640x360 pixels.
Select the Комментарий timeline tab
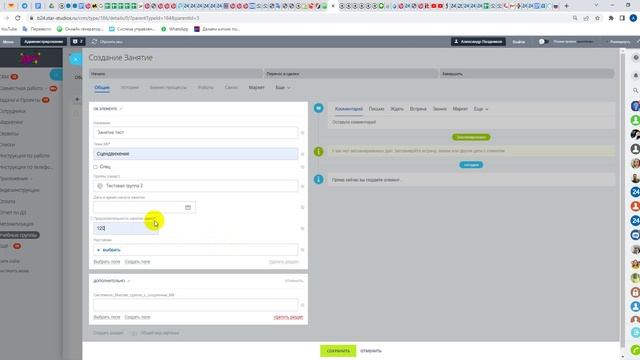click(x=349, y=109)
